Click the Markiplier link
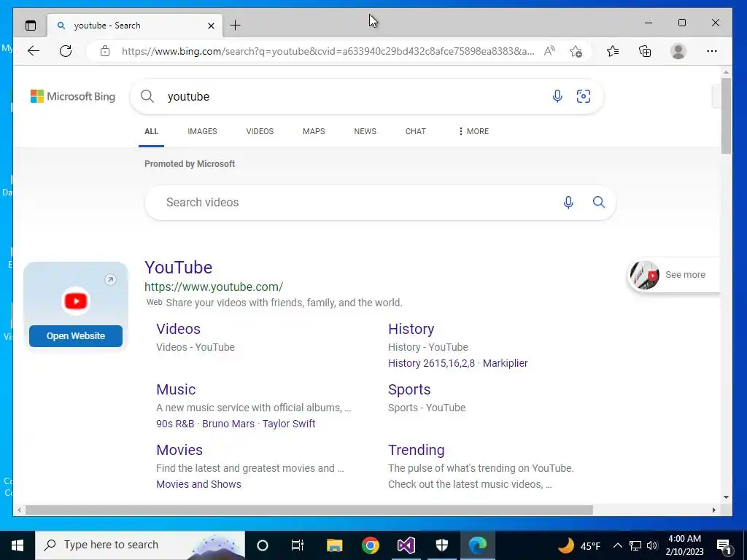Screen dimensions: 747x560 (505, 363)
